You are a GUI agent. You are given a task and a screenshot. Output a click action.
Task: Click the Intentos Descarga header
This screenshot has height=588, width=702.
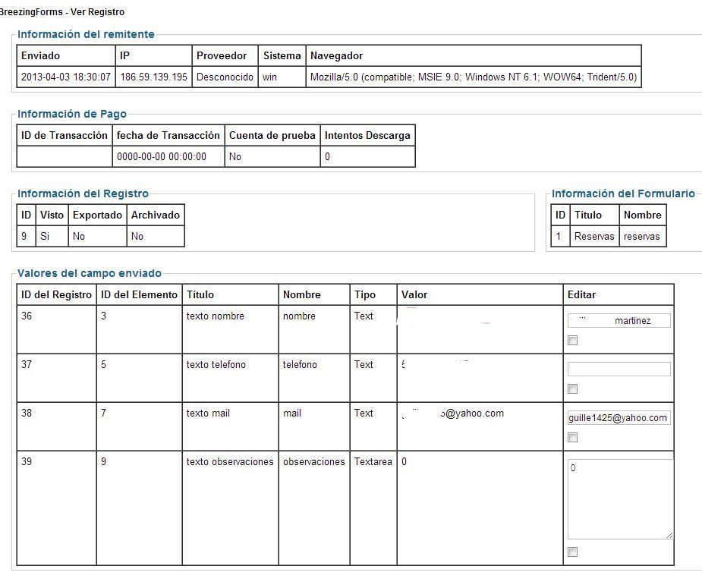point(367,135)
